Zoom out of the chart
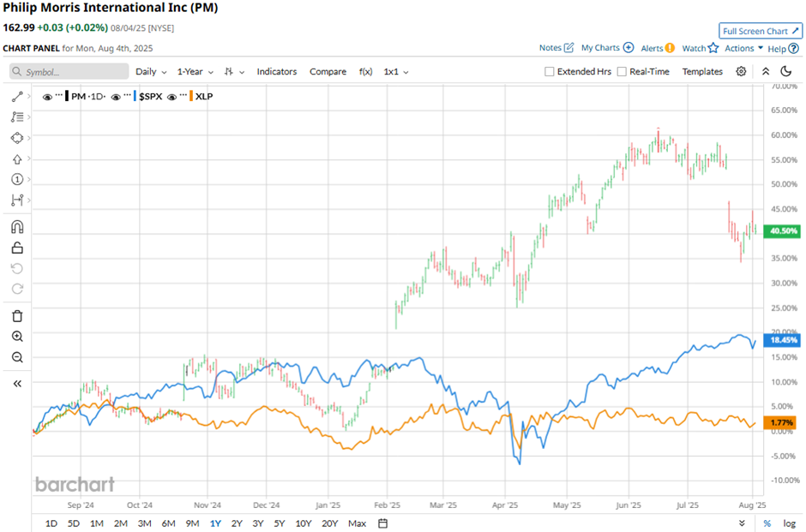This screenshot has width=806, height=532. [17, 357]
